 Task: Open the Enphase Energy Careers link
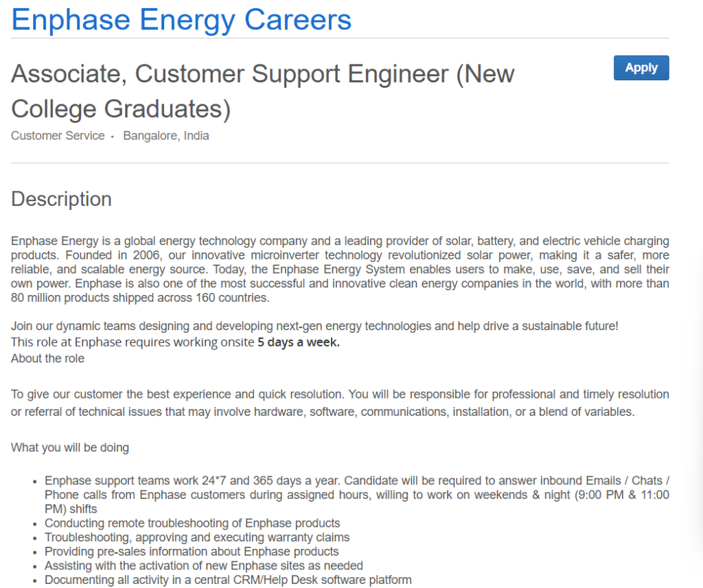[x=181, y=19]
